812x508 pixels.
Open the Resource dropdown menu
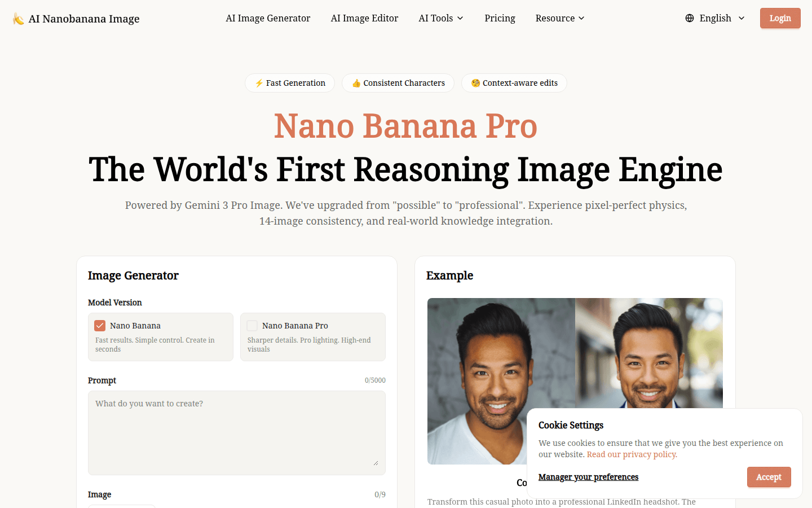(560, 18)
